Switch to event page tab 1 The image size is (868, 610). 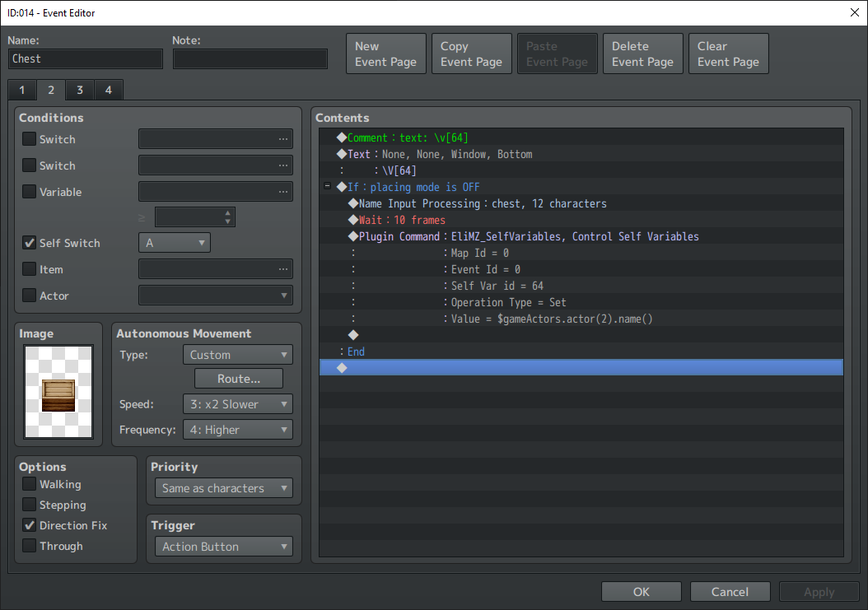(22, 90)
